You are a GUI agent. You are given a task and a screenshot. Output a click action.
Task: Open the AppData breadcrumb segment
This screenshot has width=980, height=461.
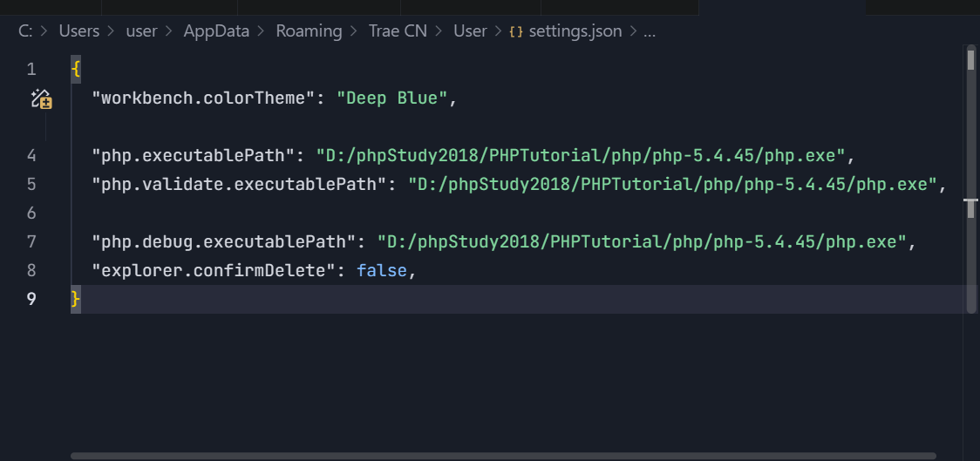(216, 31)
